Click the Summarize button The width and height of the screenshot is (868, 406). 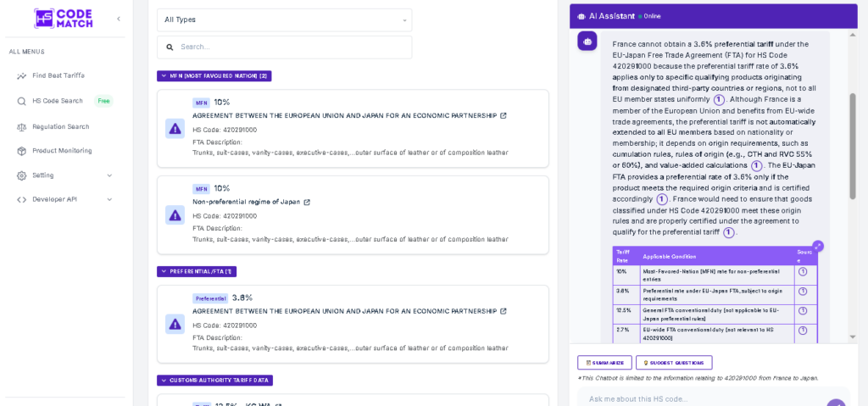click(x=604, y=362)
